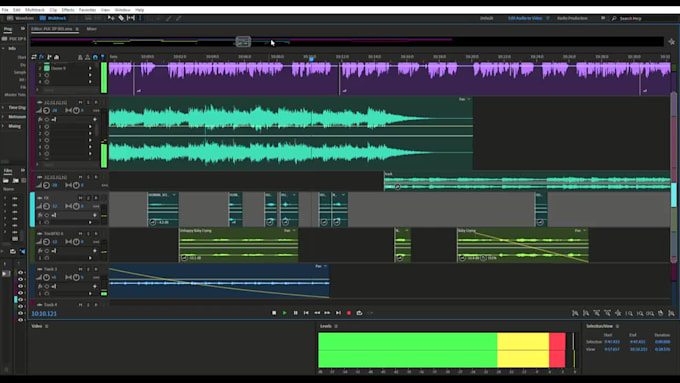Viewport: 680px width, 383px height.
Task: Toggle loop playback button
Action: [x=359, y=313]
